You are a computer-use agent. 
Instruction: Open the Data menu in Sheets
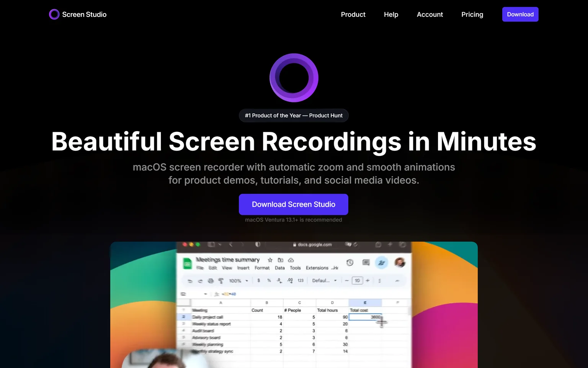point(280,268)
